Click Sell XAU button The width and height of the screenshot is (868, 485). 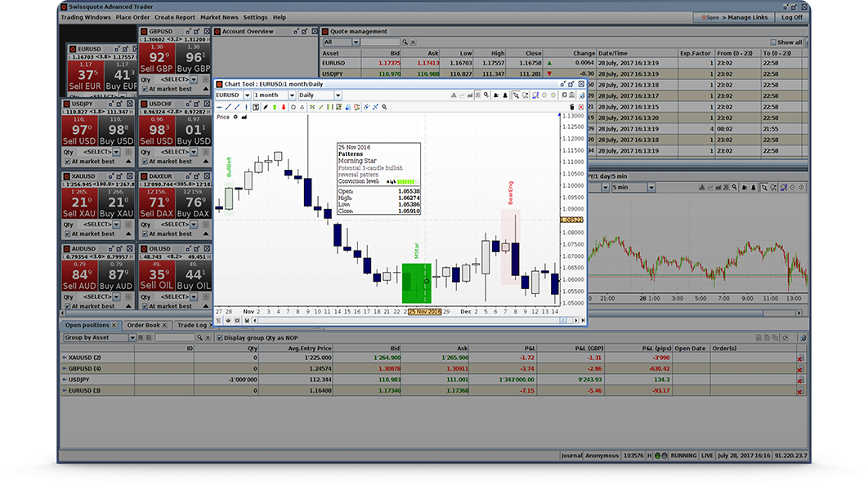(78, 203)
